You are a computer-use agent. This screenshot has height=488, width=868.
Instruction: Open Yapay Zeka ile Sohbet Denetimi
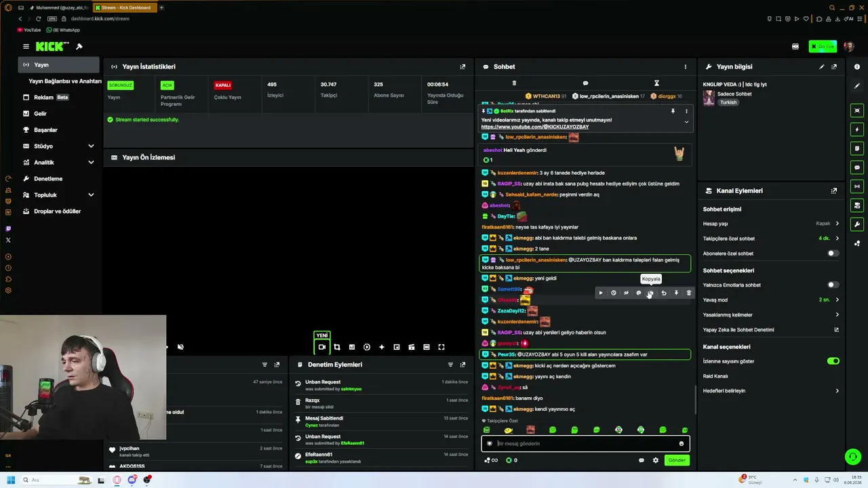point(770,330)
